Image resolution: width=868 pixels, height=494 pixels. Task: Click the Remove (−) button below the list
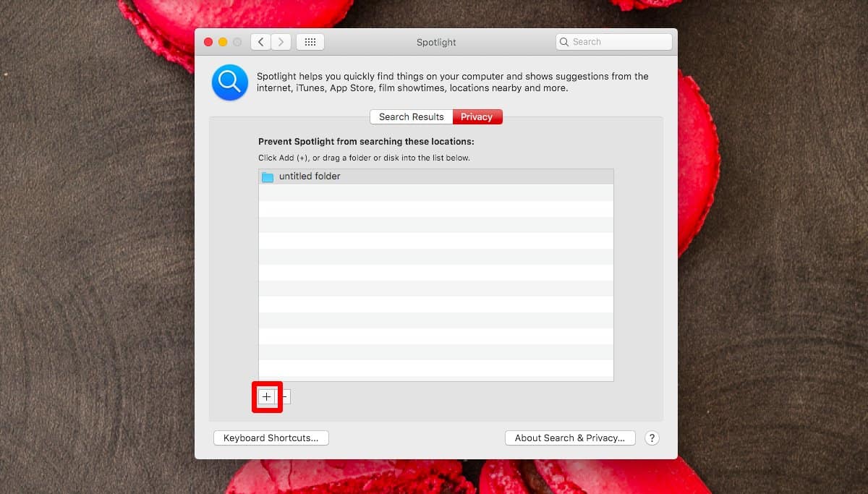[284, 396]
